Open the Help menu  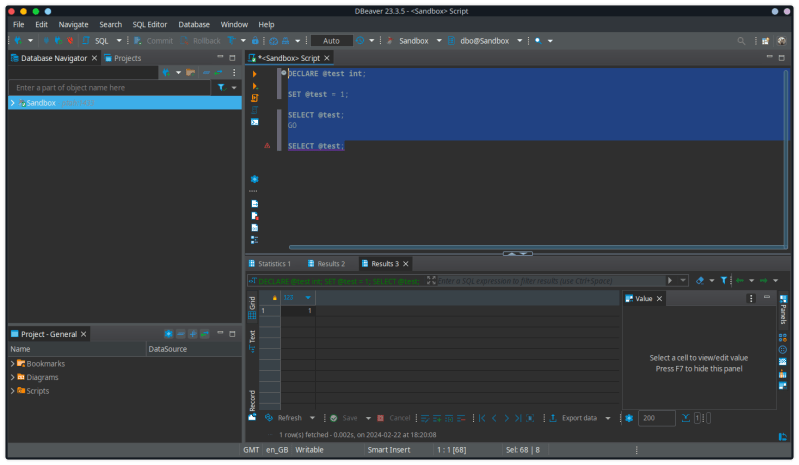click(266, 24)
